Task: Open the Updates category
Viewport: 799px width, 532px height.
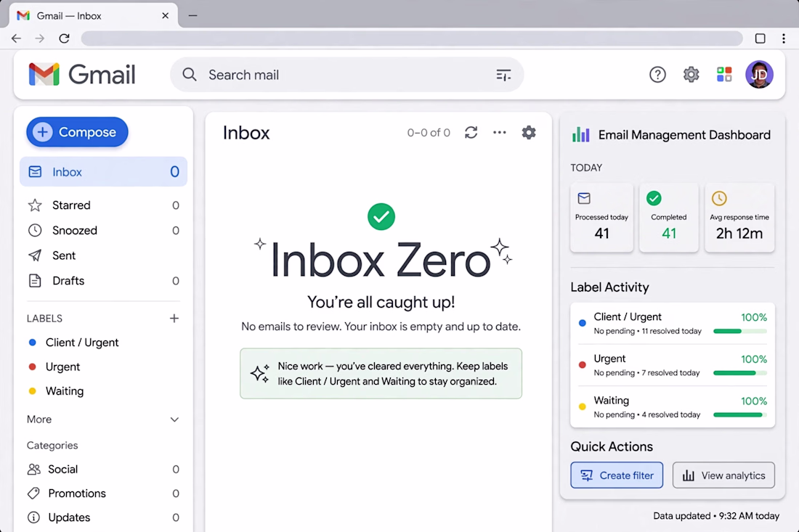Action: [x=103, y=517]
